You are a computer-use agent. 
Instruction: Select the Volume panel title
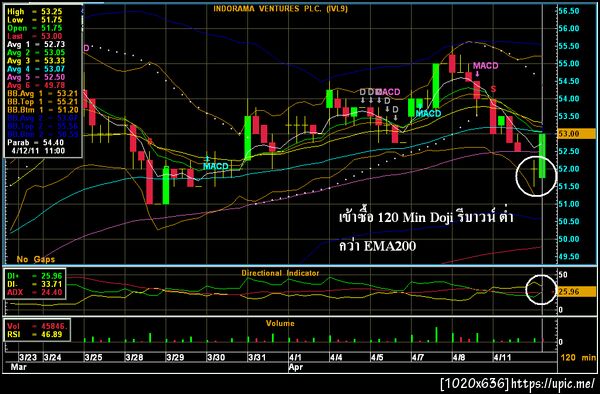click(280, 323)
